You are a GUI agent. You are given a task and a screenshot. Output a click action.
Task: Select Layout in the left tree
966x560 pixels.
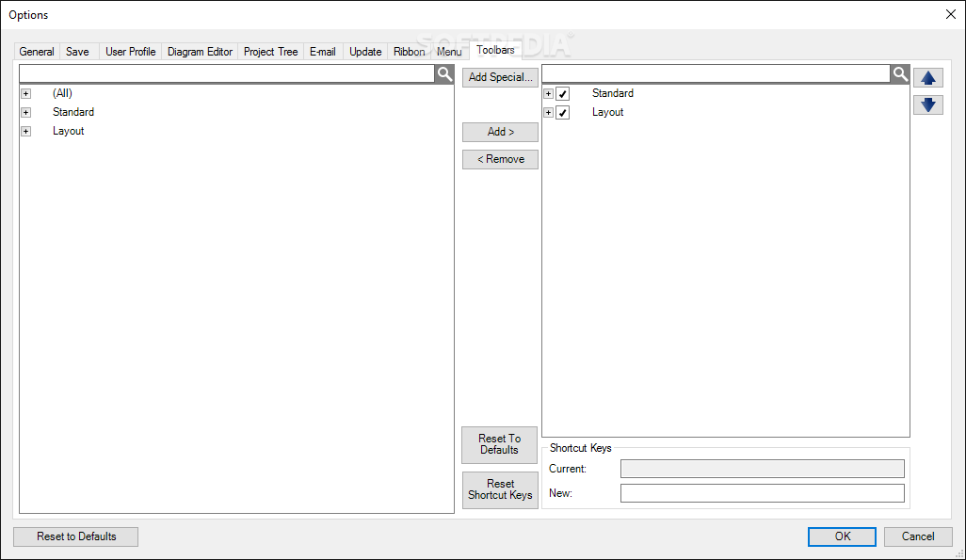[x=69, y=131]
